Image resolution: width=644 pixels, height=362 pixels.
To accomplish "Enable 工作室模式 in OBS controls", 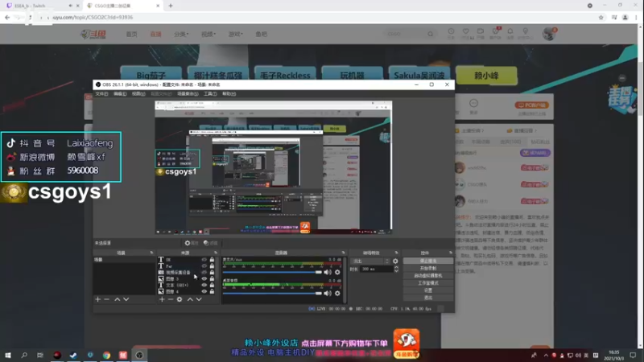I will click(428, 283).
